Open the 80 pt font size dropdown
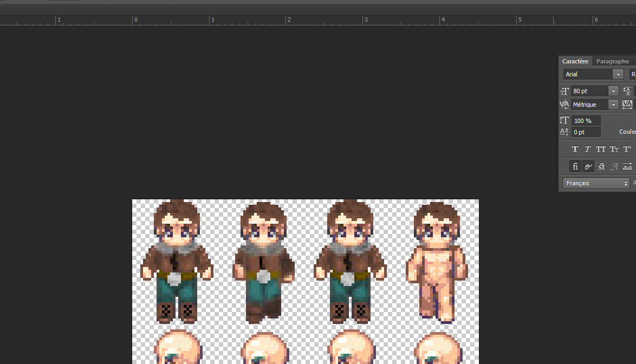The image size is (636, 364). click(613, 91)
